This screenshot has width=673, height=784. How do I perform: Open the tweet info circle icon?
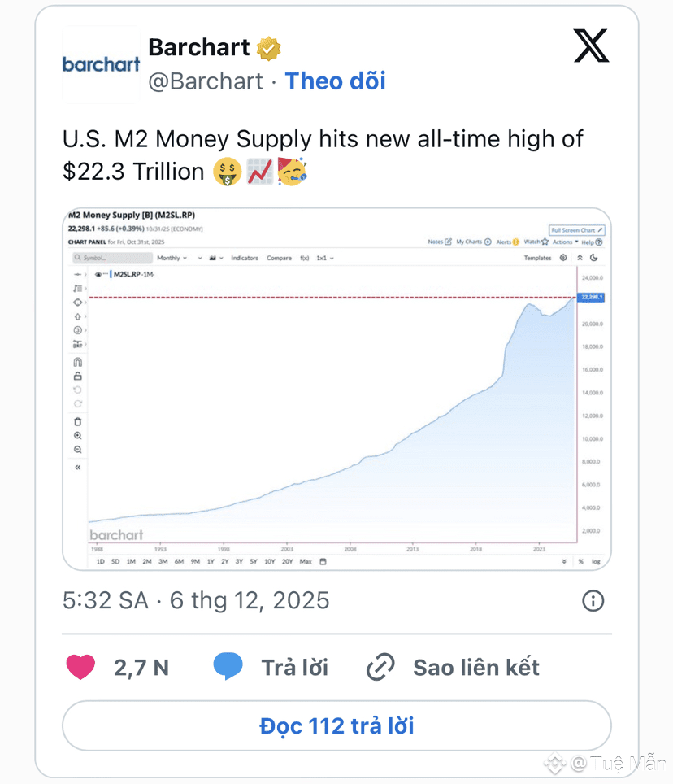pyautogui.click(x=593, y=601)
